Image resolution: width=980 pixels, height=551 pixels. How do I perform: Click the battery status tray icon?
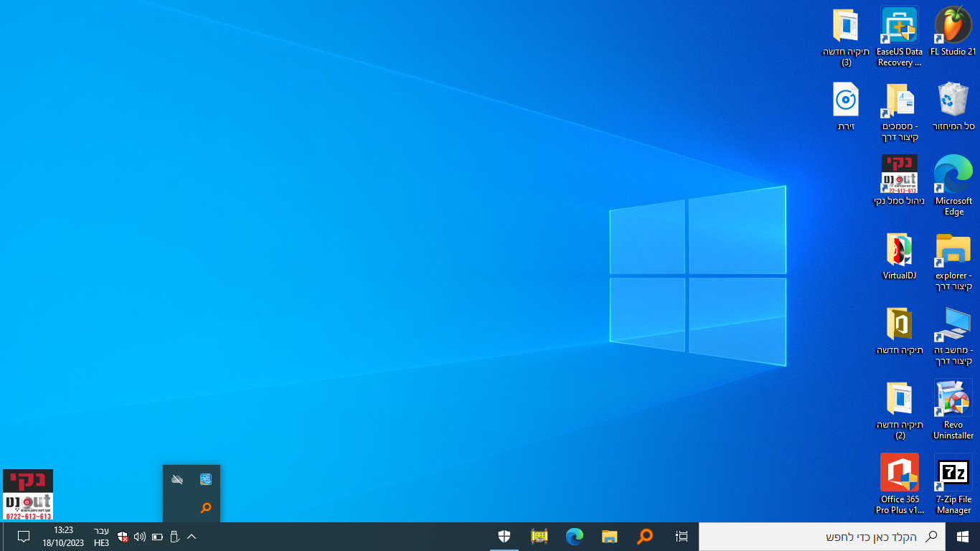pos(157,537)
